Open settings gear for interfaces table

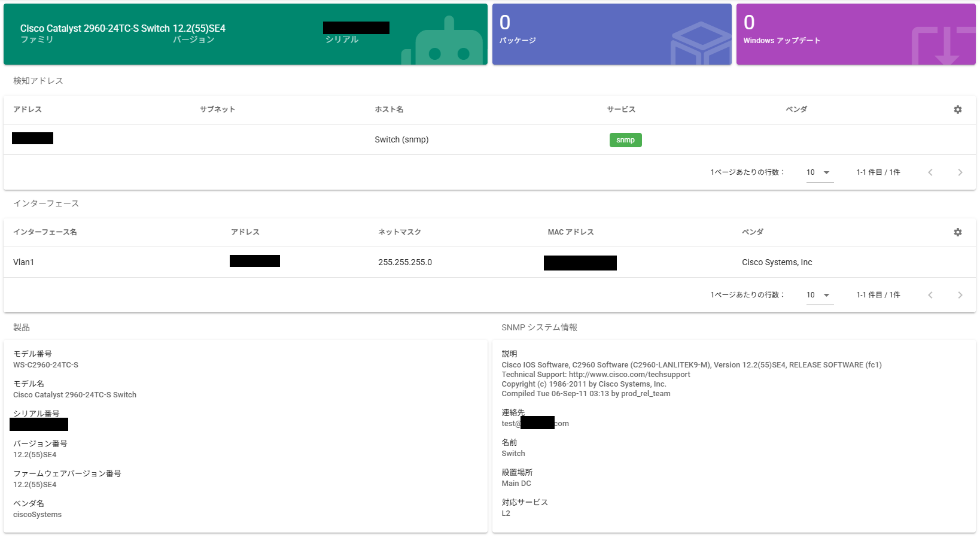click(957, 232)
